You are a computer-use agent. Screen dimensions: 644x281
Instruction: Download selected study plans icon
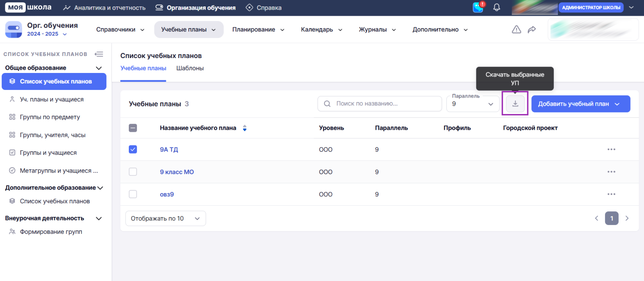click(515, 104)
